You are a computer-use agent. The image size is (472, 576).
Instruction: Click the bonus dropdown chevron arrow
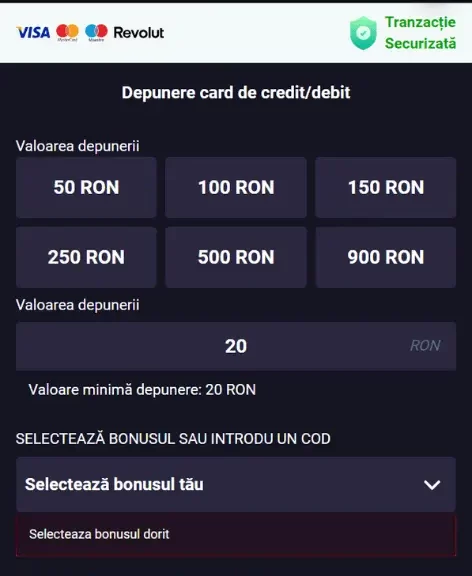tap(432, 485)
